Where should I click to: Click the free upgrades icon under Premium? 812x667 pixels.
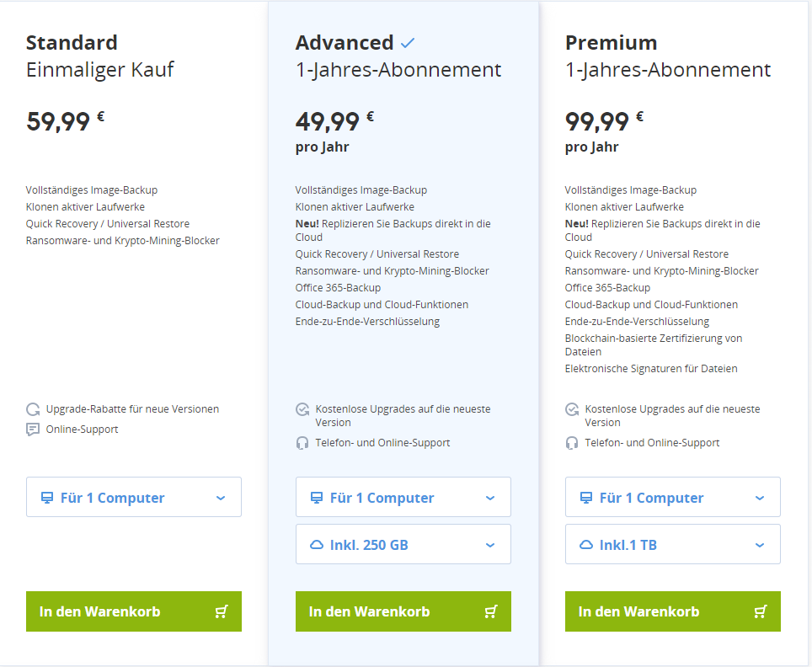572,409
